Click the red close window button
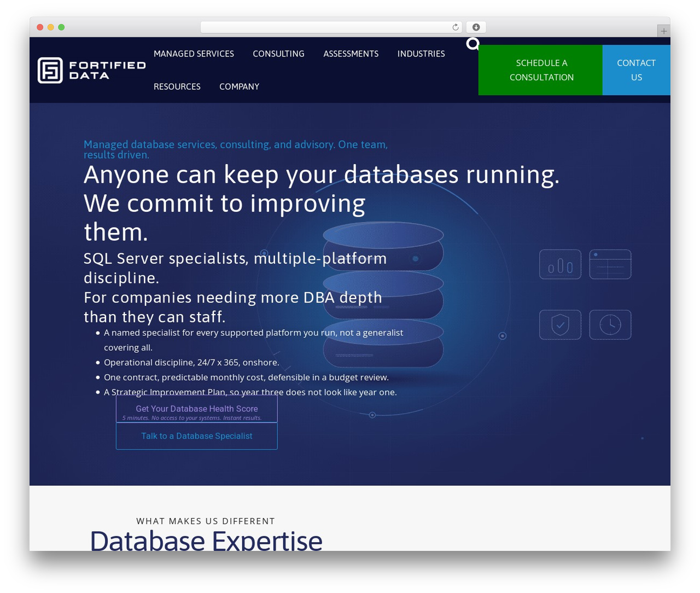 (x=40, y=27)
